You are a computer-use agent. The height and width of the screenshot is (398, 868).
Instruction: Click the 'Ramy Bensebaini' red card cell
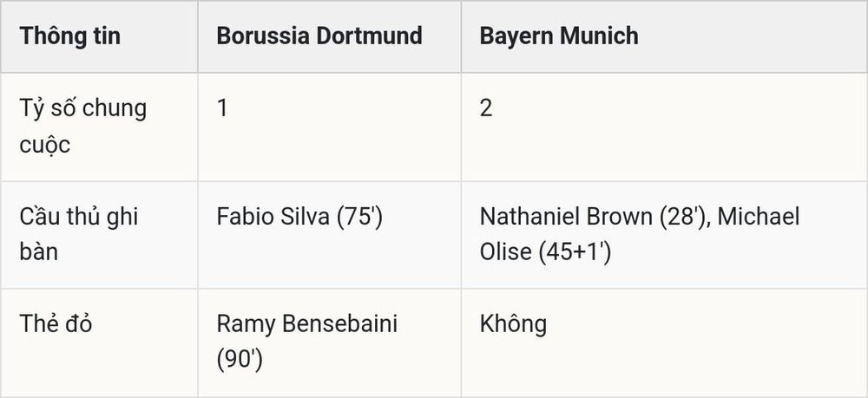coord(307,342)
